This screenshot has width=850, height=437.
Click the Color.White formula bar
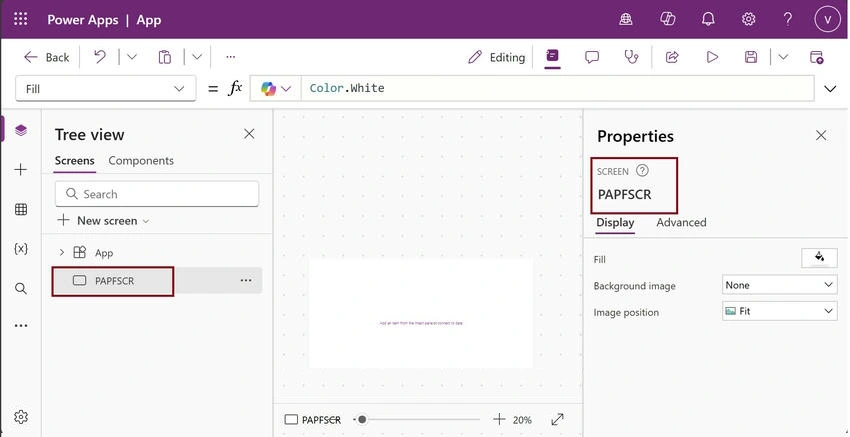[556, 88]
